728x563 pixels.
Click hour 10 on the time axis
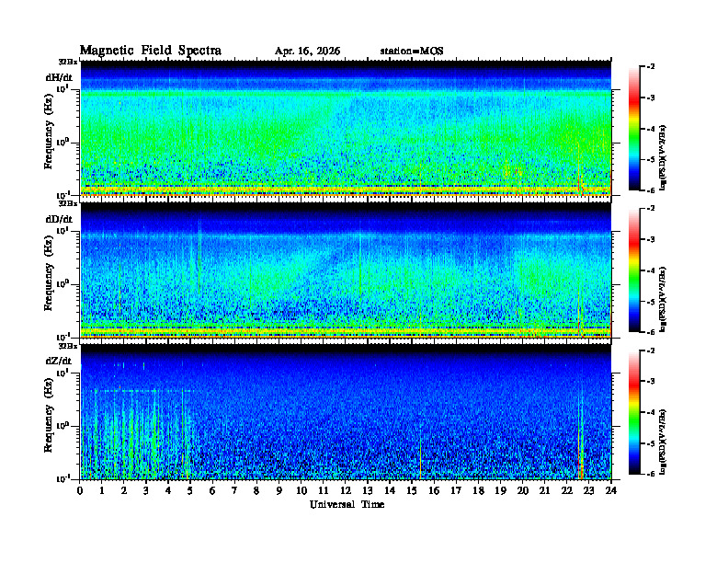coord(301,491)
